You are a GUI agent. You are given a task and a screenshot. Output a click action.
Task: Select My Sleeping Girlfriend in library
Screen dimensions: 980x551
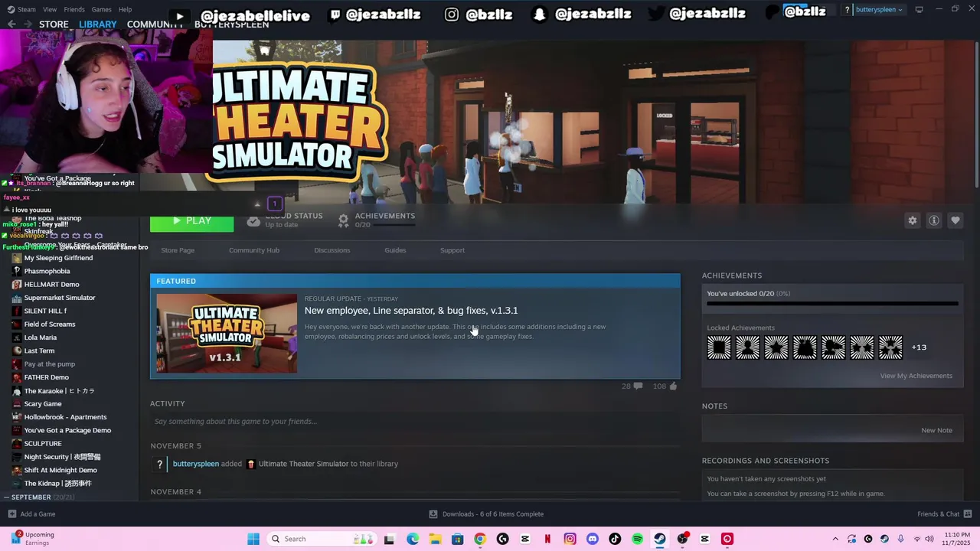point(58,258)
